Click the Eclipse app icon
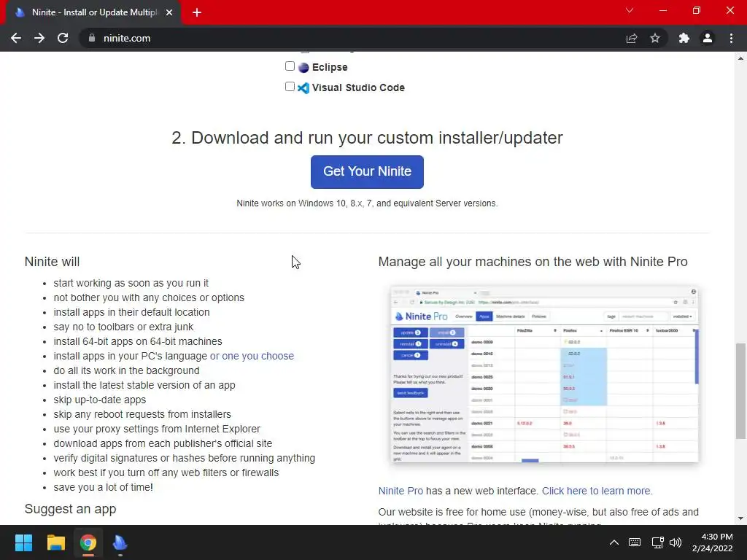Image resolution: width=747 pixels, height=560 pixels. (x=303, y=68)
